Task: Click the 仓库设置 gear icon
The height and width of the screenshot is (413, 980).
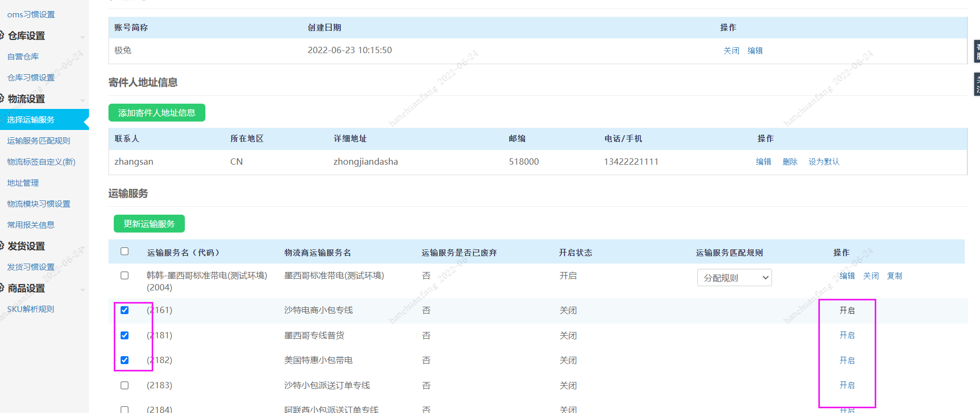Action: pyautogui.click(x=2, y=35)
